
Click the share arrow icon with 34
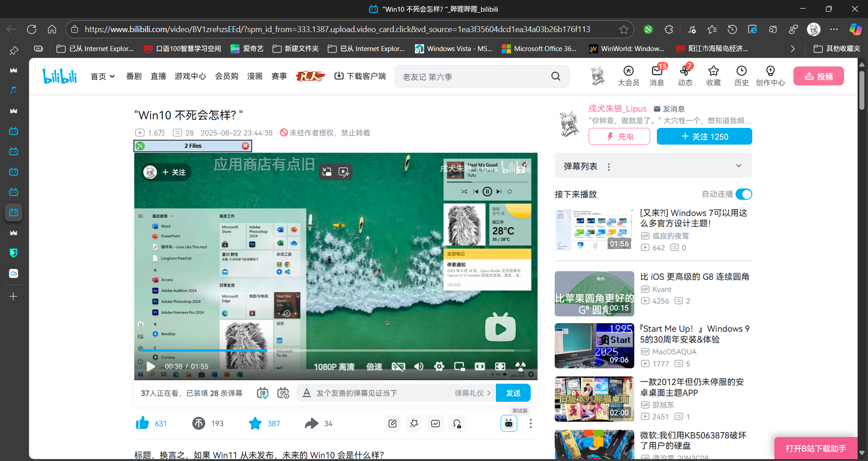311,423
